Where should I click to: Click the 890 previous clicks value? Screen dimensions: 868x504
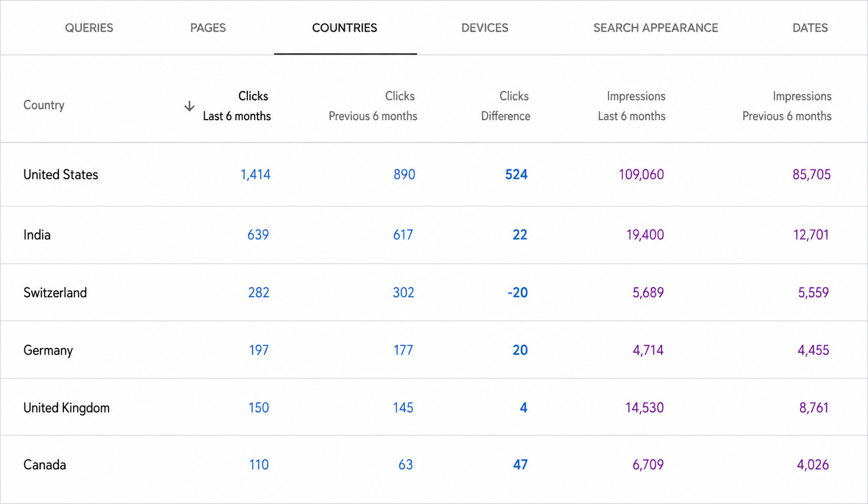click(x=404, y=175)
